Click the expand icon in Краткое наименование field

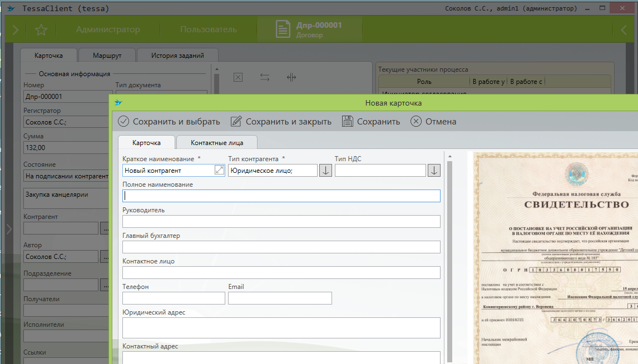click(219, 171)
